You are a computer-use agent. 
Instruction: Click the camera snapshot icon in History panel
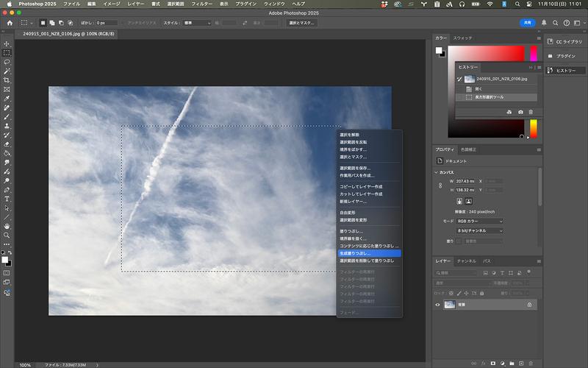tap(520, 112)
